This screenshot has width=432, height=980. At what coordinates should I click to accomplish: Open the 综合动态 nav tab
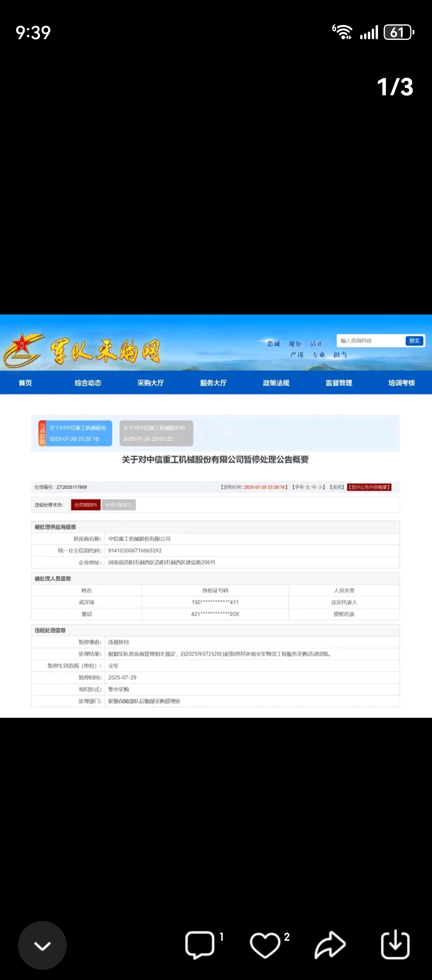pyautogui.click(x=88, y=383)
